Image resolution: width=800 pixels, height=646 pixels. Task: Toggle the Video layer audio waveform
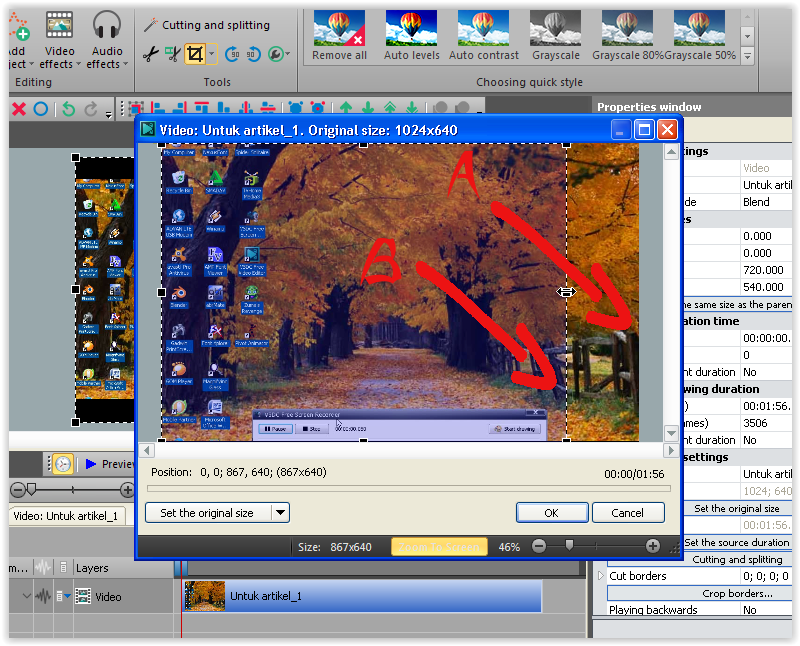point(43,596)
